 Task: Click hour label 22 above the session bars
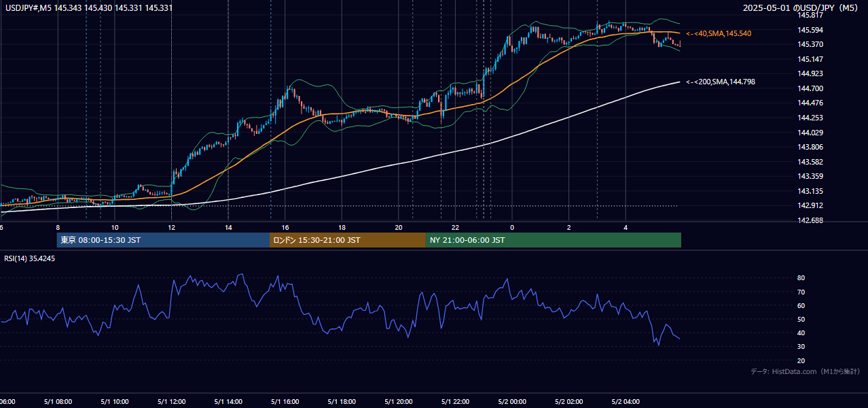pyautogui.click(x=456, y=227)
